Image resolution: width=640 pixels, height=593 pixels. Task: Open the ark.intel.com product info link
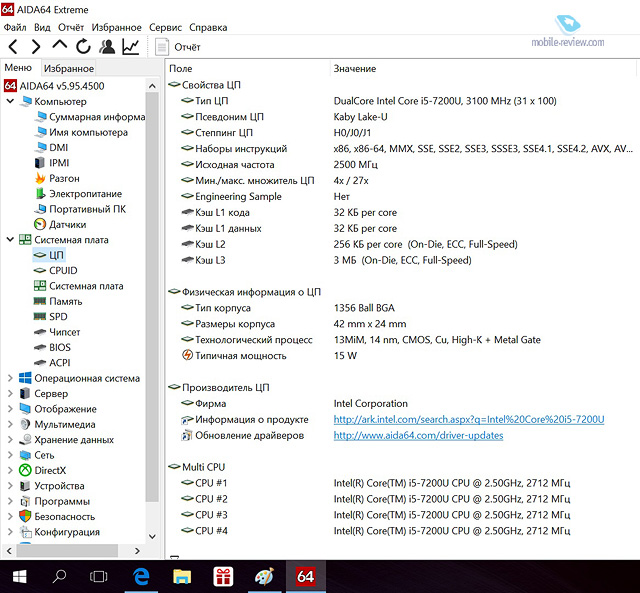(469, 419)
